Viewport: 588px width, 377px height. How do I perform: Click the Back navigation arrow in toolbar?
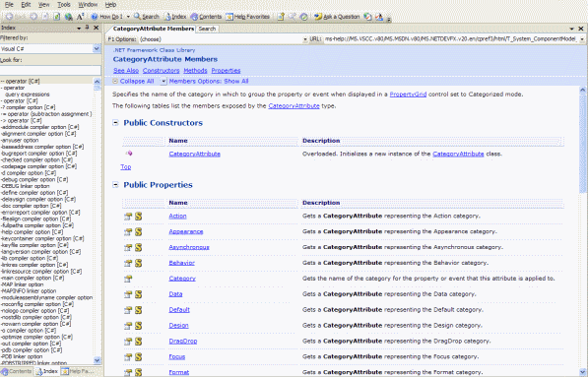point(10,17)
